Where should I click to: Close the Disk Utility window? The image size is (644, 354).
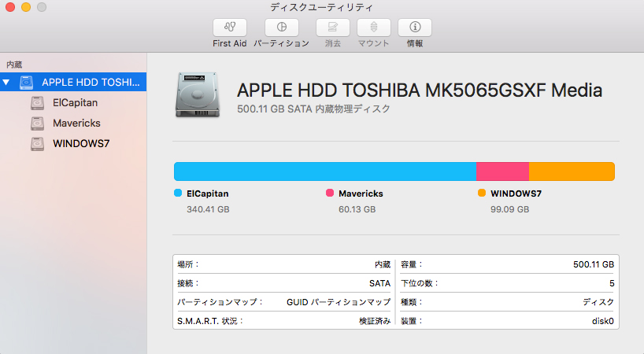10,7
